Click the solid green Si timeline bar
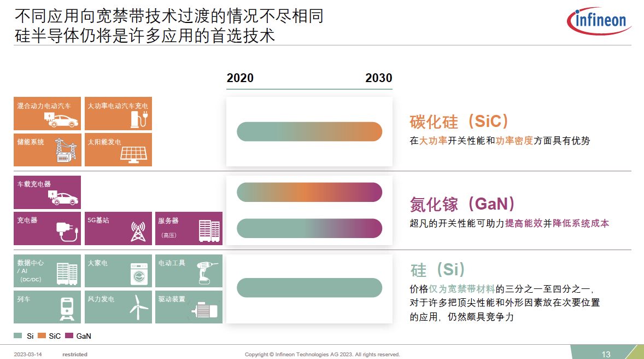Screen dimensions: 644x359 click(309, 288)
